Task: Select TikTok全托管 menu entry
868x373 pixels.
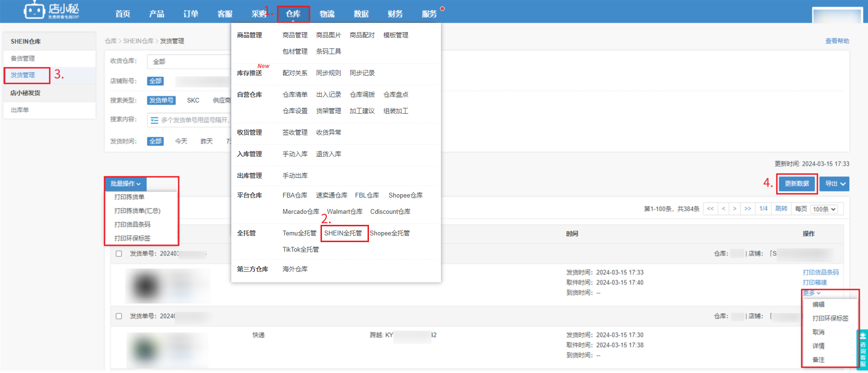Action: click(x=301, y=249)
